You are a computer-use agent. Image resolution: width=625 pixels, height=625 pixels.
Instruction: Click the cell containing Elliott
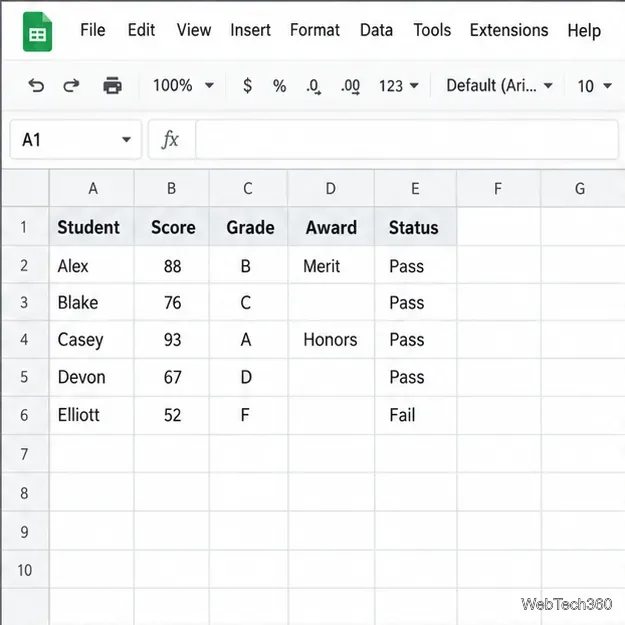pos(92,415)
